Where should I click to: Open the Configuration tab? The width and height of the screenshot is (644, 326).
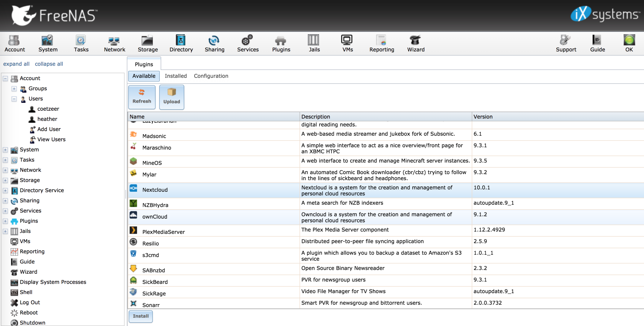tap(211, 76)
